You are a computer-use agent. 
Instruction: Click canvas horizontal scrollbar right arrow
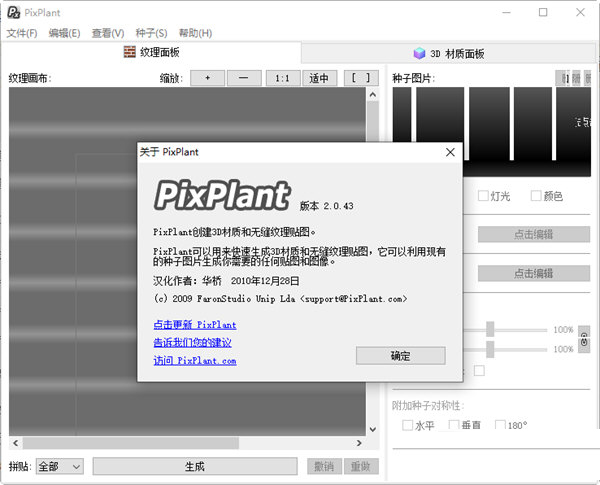click(359, 443)
